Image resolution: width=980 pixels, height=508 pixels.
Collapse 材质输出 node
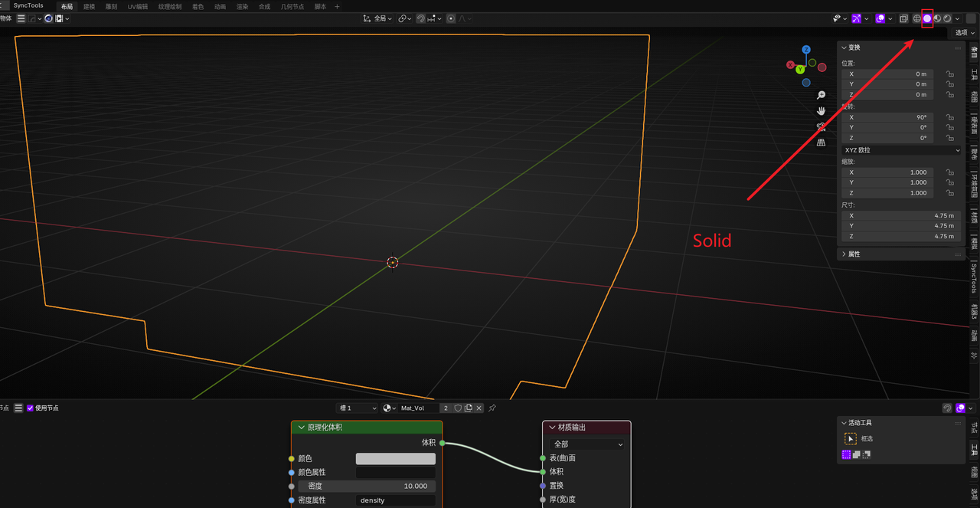pyautogui.click(x=552, y=428)
